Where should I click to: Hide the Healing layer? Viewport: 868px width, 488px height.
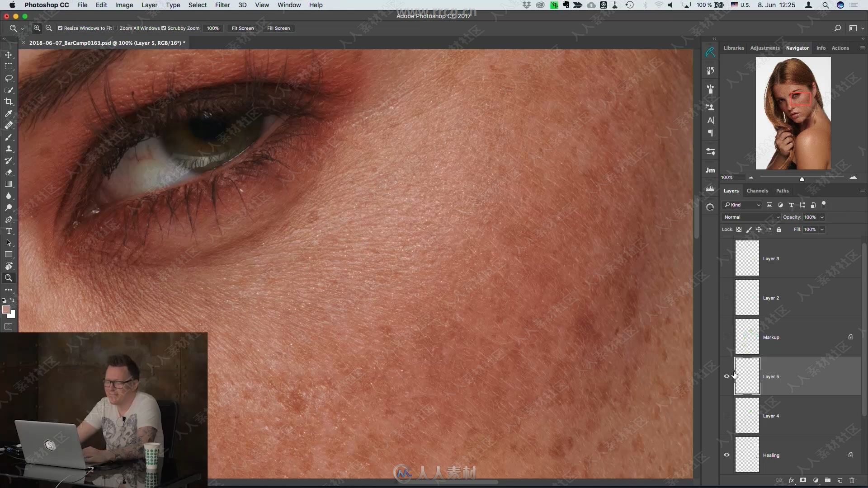726,455
